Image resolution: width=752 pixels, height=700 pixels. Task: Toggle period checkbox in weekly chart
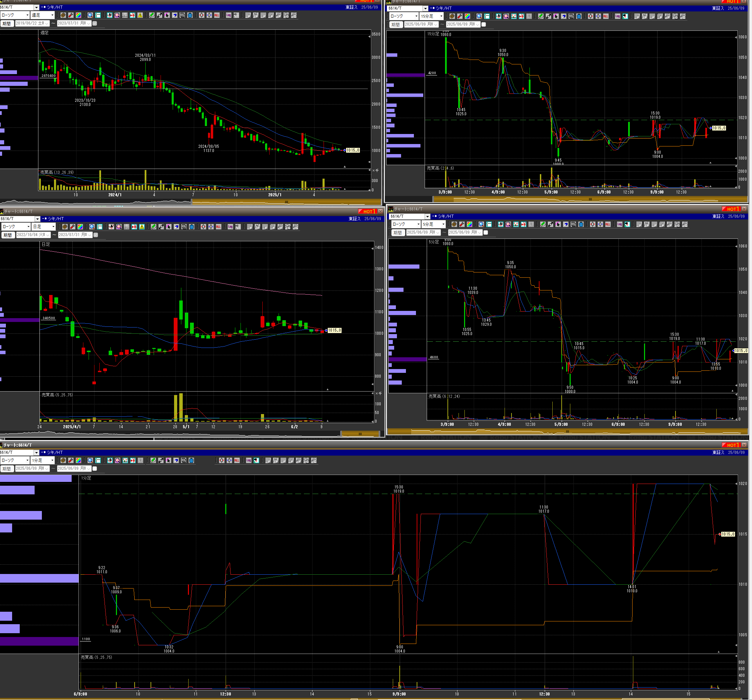tap(95, 24)
